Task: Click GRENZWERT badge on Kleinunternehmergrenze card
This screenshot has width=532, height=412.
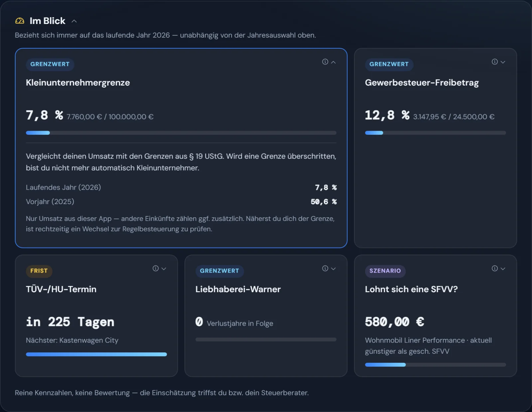Action: pos(50,64)
